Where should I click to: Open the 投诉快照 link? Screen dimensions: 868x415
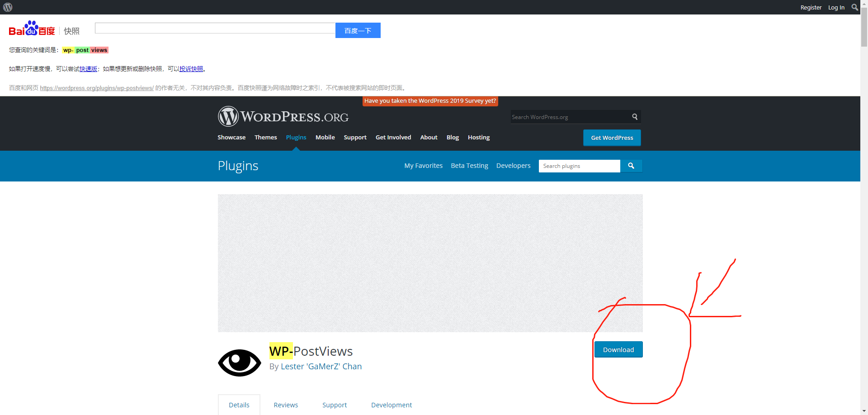click(191, 69)
